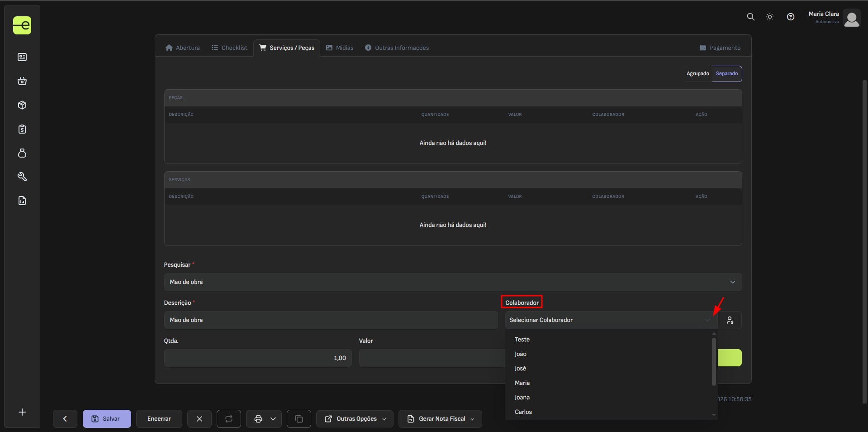Open the report document sidebar icon

[22, 201]
